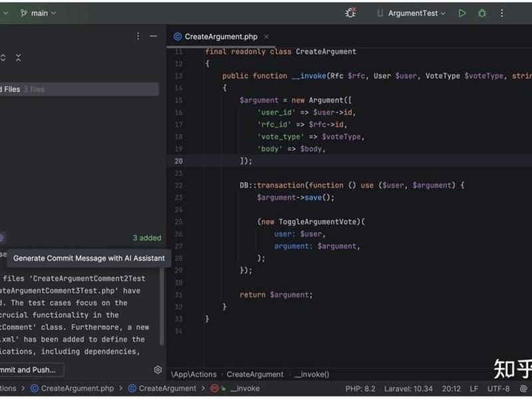Open the main branch dropdown
Screen dimensions: 532x399
click(x=38, y=13)
